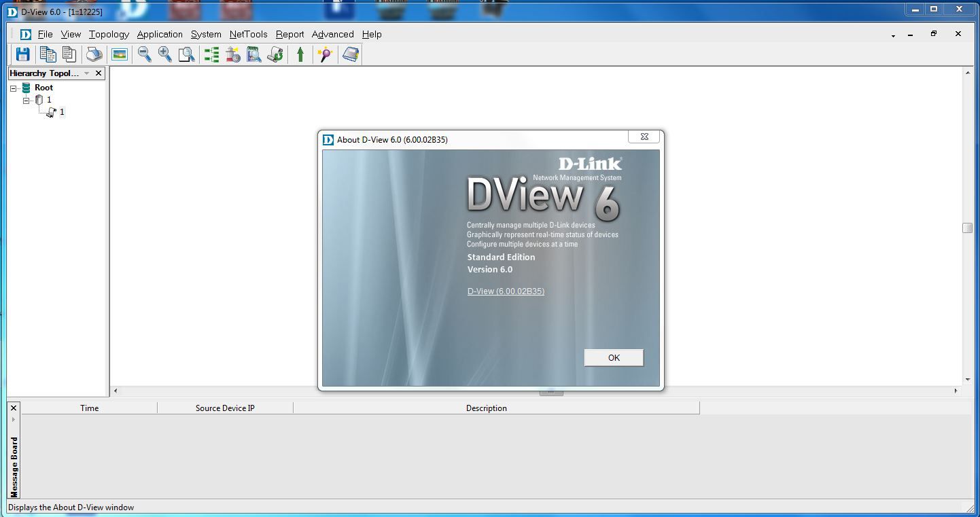Click the outlined double-page paste toolbar icon
This screenshot has width=980, height=517.
click(x=69, y=54)
